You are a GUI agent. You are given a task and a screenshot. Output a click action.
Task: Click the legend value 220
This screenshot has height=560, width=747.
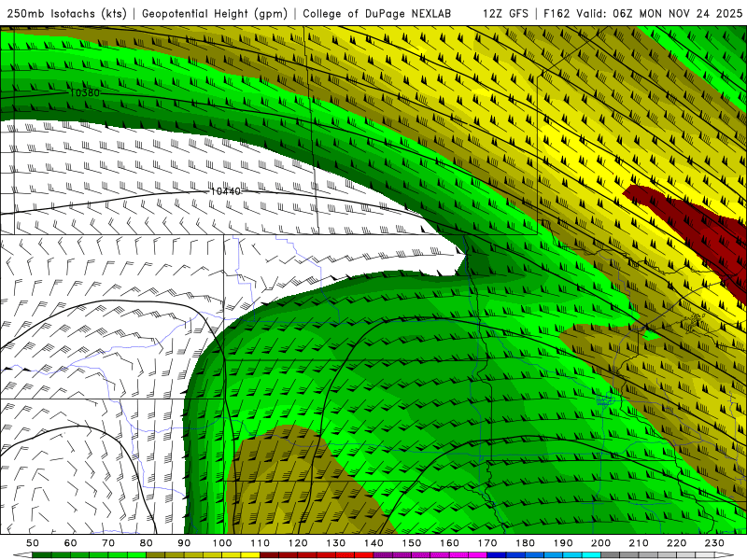click(677, 543)
